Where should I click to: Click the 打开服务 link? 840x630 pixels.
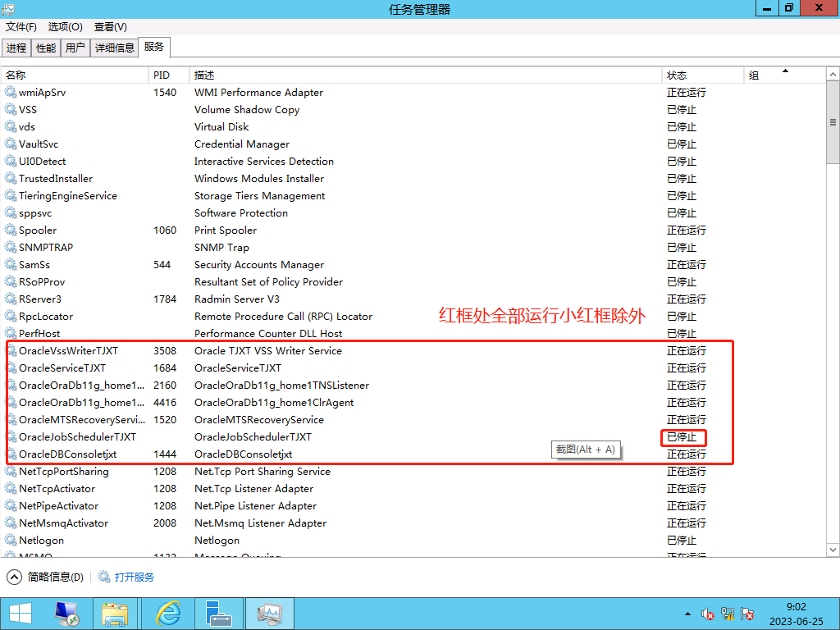tap(134, 577)
